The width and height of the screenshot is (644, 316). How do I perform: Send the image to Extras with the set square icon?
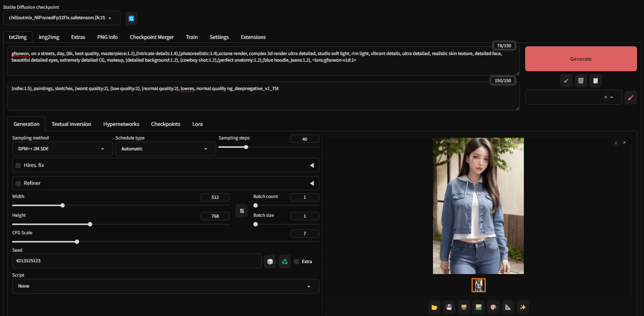point(508,307)
